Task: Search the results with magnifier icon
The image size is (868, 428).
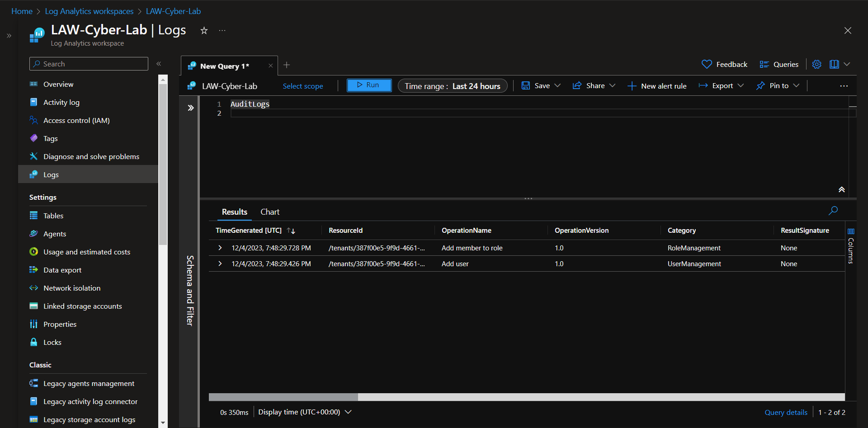Action: point(833,211)
